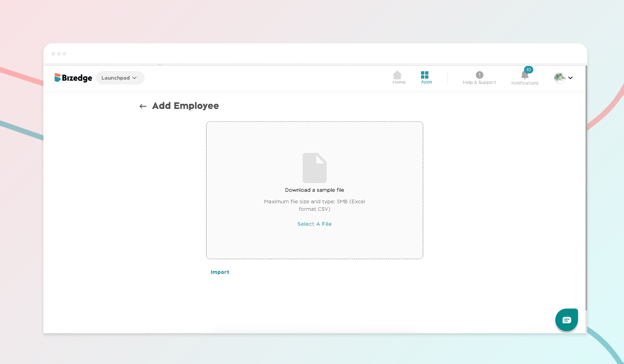Download a sample file
The image size is (624, 364).
pos(314,190)
